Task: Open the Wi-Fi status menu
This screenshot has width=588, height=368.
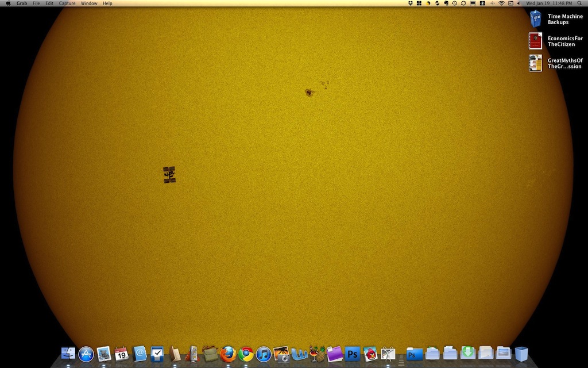Action: click(502, 3)
